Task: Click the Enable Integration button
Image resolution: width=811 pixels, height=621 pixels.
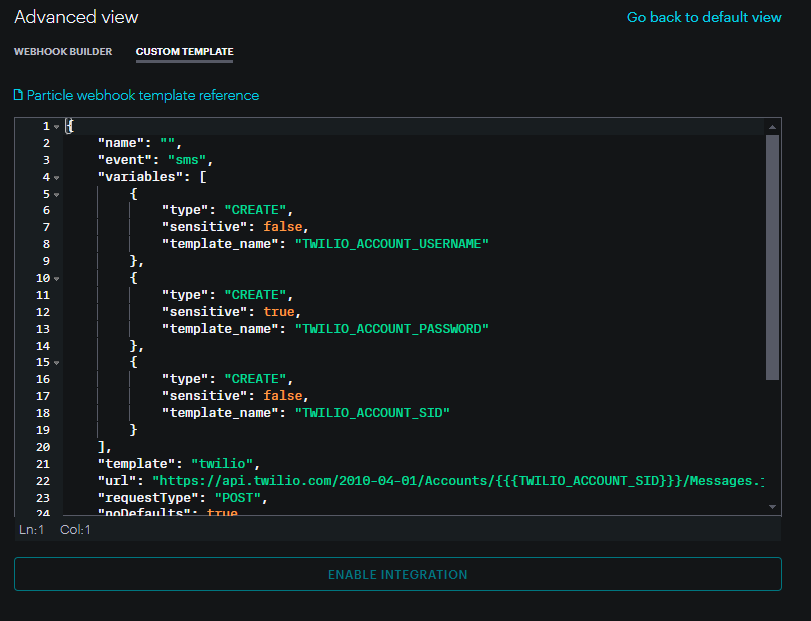Action: click(398, 574)
